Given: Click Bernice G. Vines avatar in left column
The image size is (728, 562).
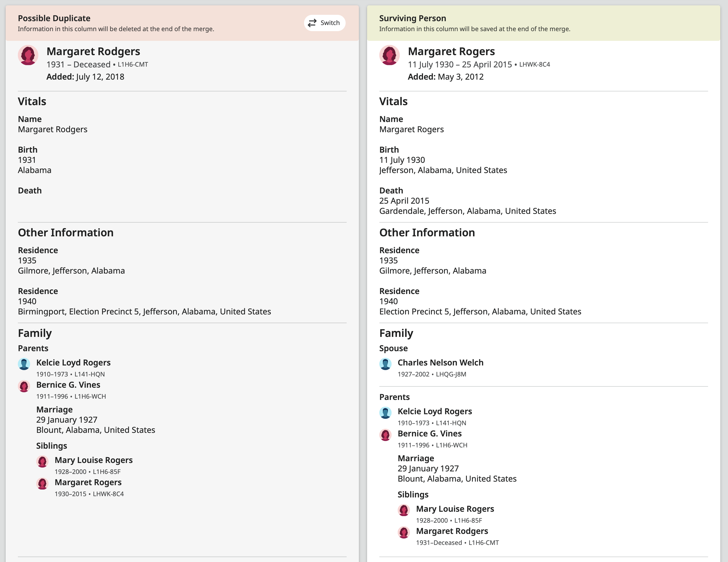Looking at the screenshot, I should pyautogui.click(x=24, y=386).
